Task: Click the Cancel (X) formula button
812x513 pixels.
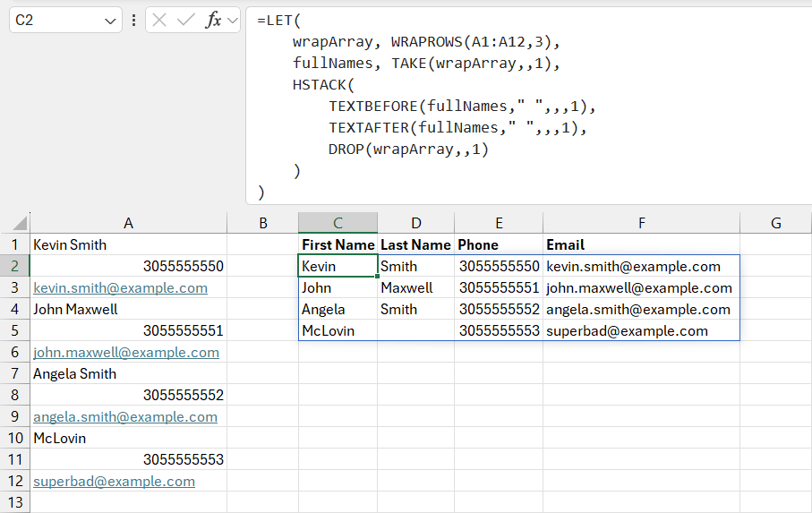Action: pyautogui.click(x=159, y=21)
